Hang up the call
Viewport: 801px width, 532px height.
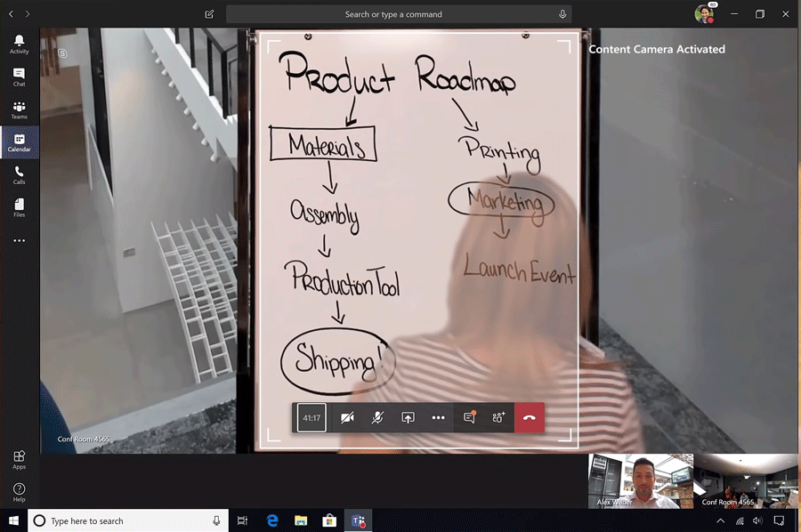tap(530, 417)
